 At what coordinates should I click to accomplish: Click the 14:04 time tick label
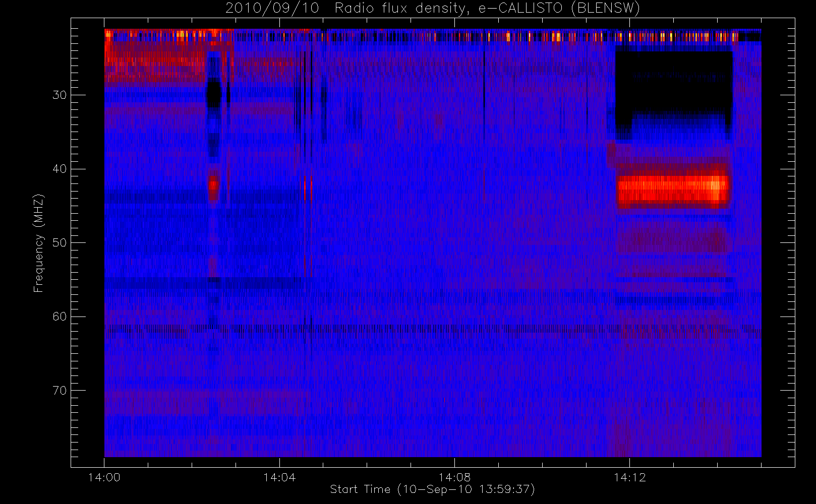click(279, 477)
